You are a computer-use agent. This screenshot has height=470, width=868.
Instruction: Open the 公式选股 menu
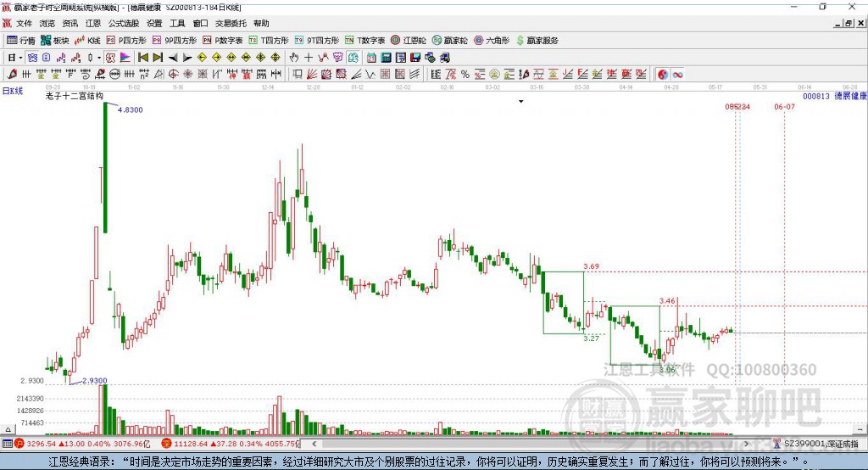(x=124, y=23)
